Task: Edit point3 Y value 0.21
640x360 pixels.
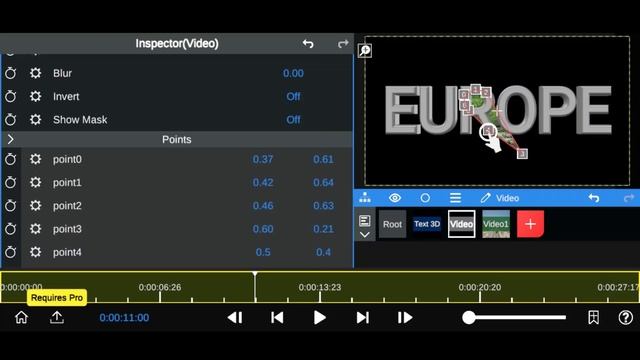Action: click(323, 229)
